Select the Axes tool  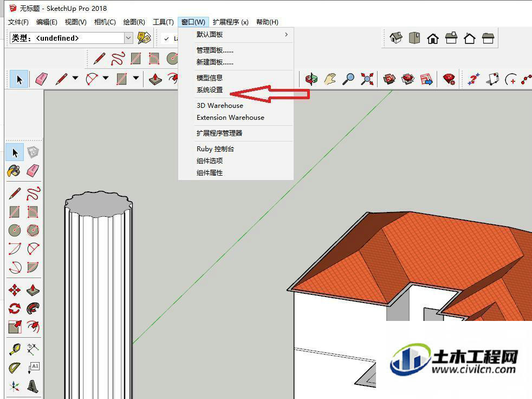pos(15,387)
